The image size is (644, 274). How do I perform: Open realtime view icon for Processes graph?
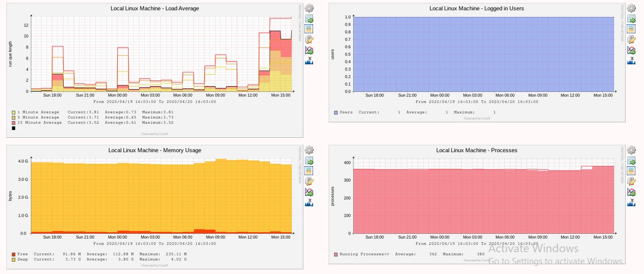pos(631,192)
